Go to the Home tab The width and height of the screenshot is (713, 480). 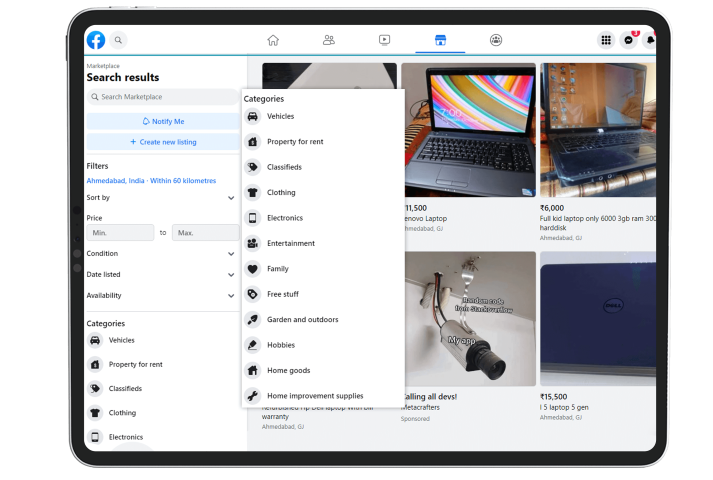(x=273, y=40)
